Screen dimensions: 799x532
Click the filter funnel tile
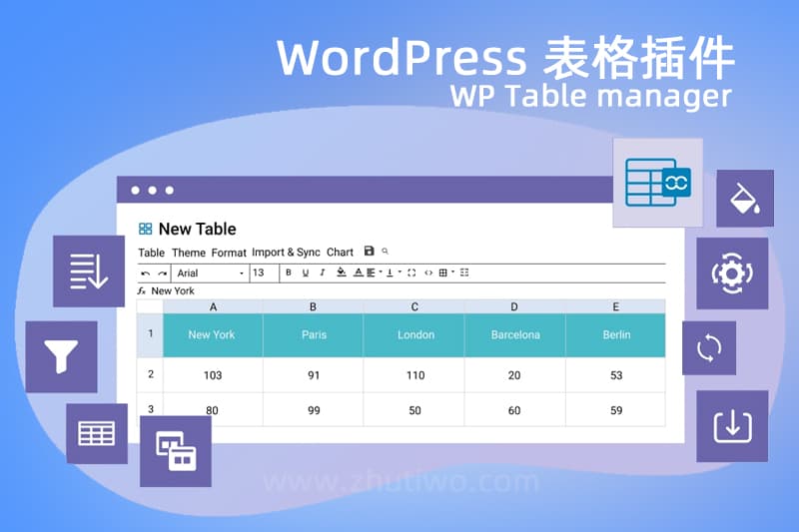(61, 356)
